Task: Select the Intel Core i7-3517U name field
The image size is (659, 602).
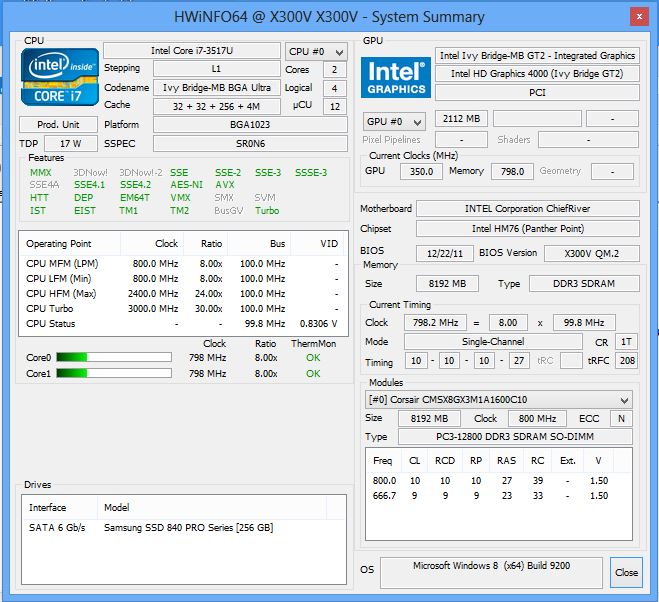Action: pos(192,50)
